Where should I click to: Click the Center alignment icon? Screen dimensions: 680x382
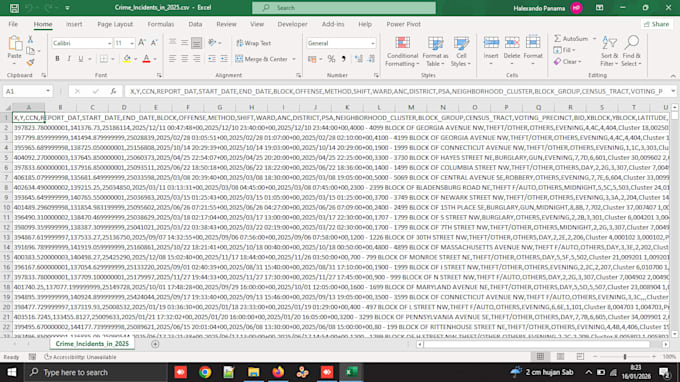pyautogui.click(x=184, y=59)
